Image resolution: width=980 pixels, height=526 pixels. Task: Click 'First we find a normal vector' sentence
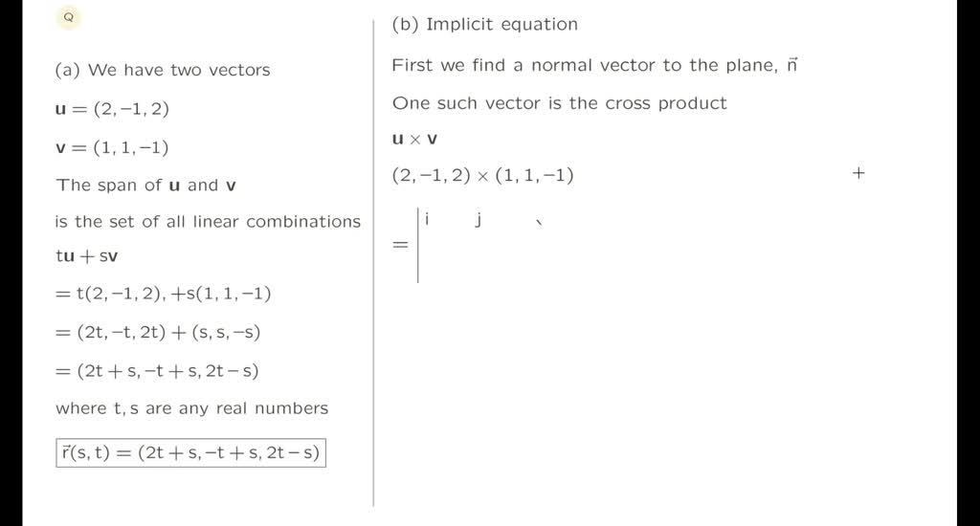click(x=594, y=66)
